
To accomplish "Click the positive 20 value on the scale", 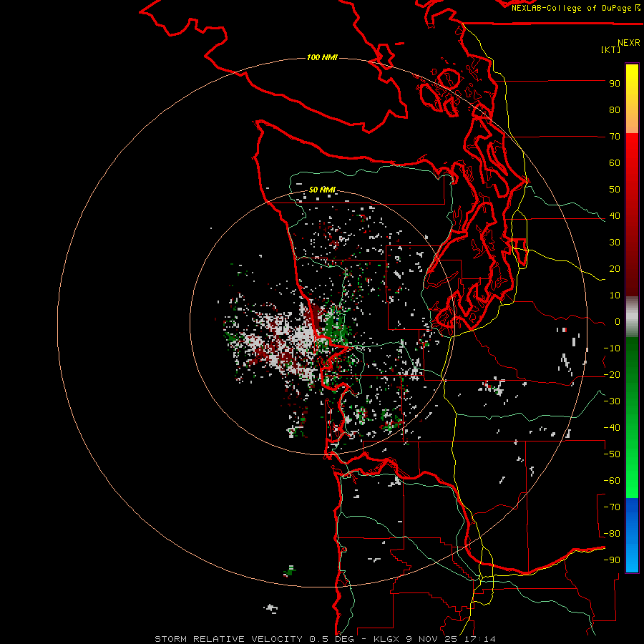I will tap(615, 268).
